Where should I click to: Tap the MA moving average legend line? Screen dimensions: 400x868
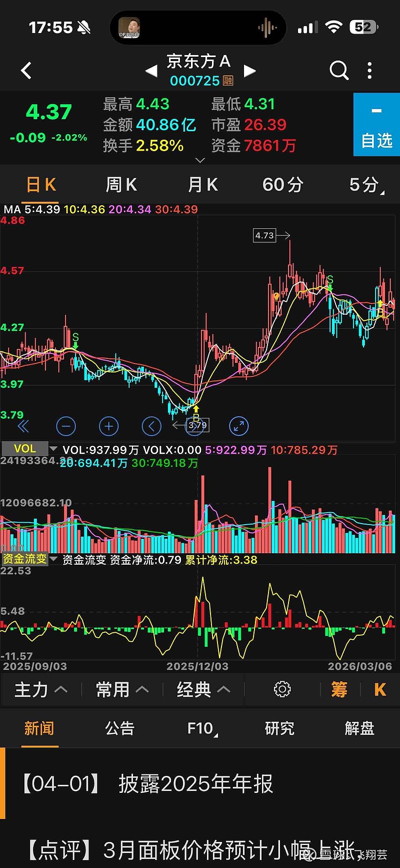100,209
